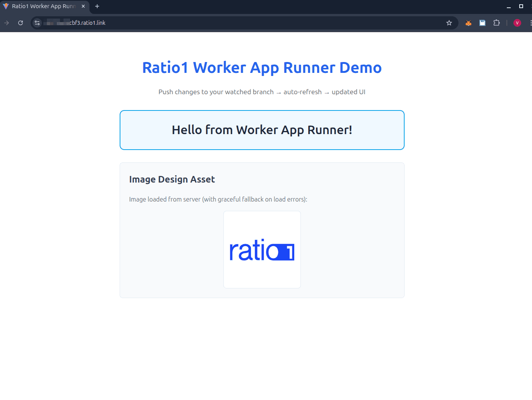
Task: Open the MetaMask fox extension
Action: coord(469,23)
